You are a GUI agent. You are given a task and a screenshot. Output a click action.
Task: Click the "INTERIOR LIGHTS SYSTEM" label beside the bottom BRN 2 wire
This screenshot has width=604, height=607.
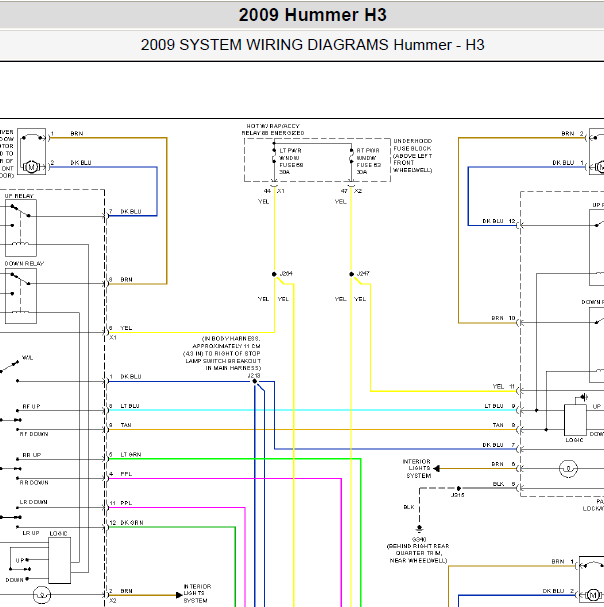(197, 593)
